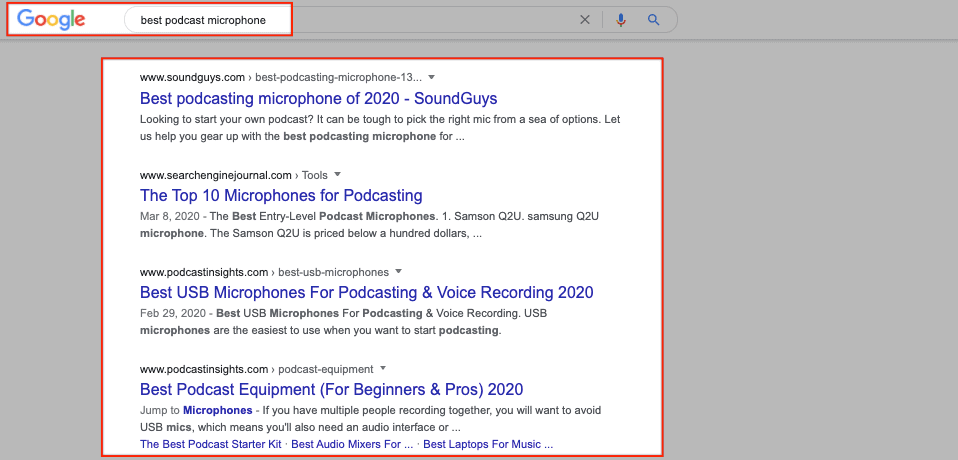Visit 'The Best Podcast Starter Kit' sitelink
Image resolution: width=958 pixels, height=460 pixels.
(211, 444)
